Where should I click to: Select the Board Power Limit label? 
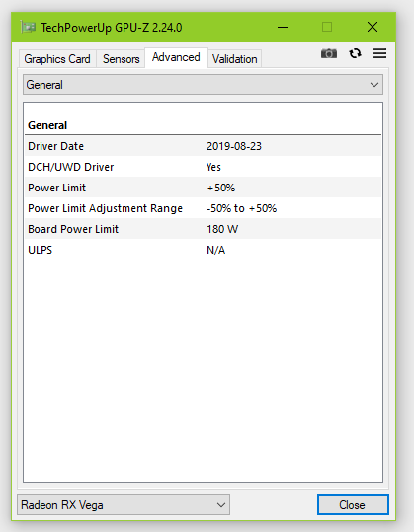point(73,229)
